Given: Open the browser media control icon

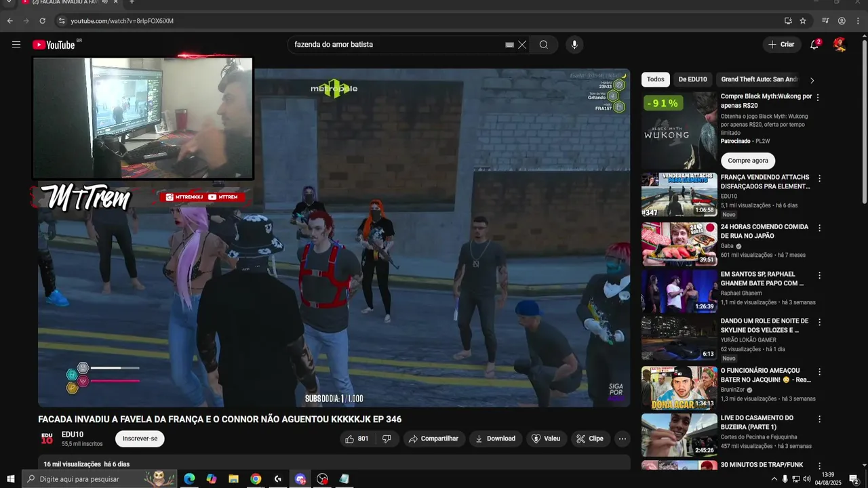Looking at the screenshot, I should 825,21.
